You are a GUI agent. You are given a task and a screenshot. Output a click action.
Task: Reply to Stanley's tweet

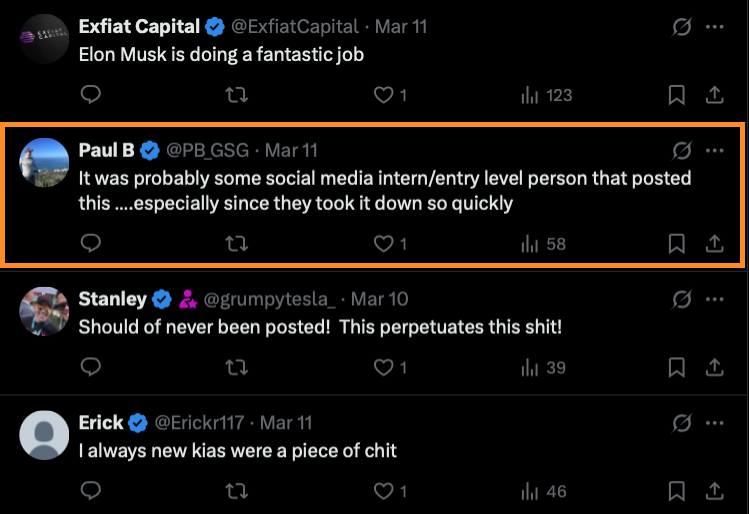90,368
